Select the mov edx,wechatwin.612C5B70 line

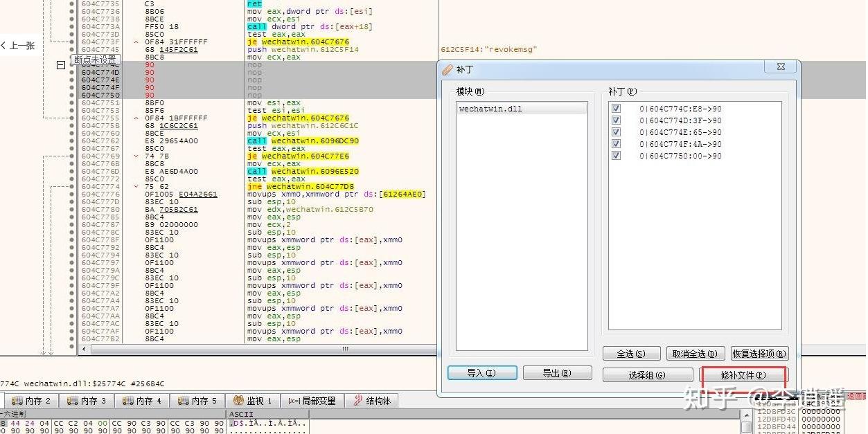coord(310,210)
